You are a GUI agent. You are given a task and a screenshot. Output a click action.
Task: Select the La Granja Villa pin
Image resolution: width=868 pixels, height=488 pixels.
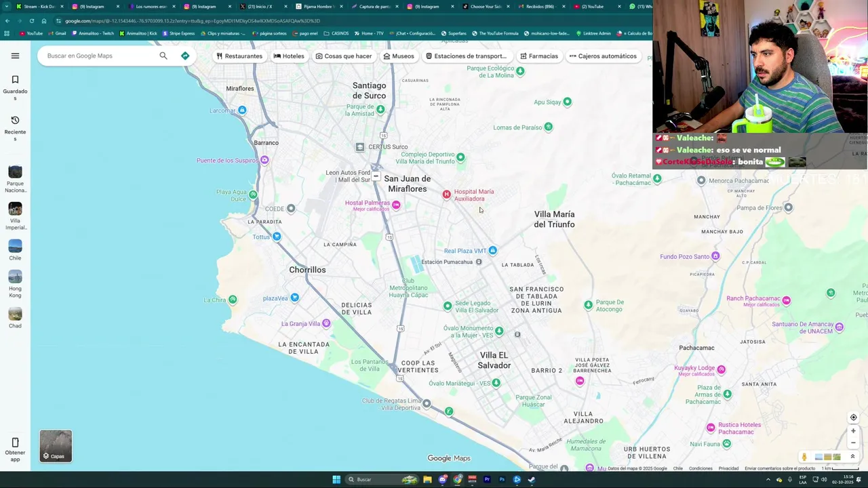pyautogui.click(x=326, y=323)
